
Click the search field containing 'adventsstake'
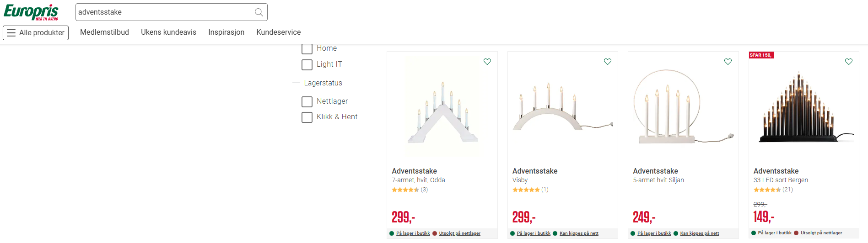[x=165, y=12]
